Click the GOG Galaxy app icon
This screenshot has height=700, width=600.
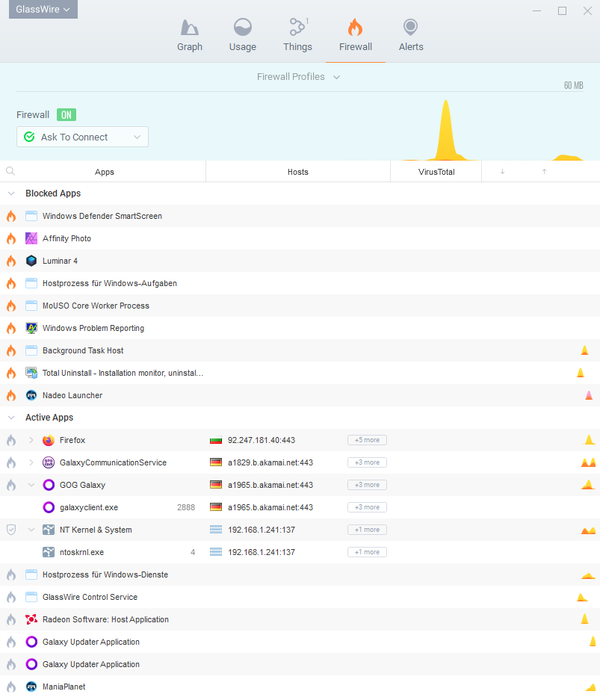coord(49,485)
